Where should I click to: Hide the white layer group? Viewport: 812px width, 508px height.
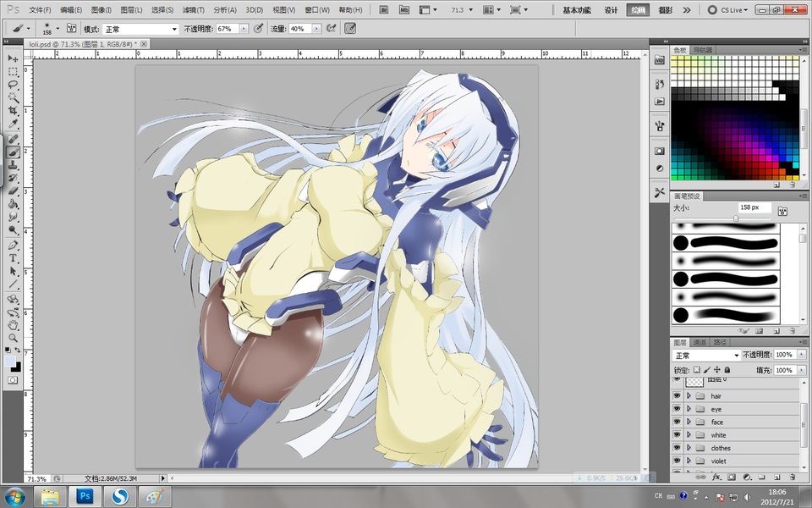pos(677,434)
